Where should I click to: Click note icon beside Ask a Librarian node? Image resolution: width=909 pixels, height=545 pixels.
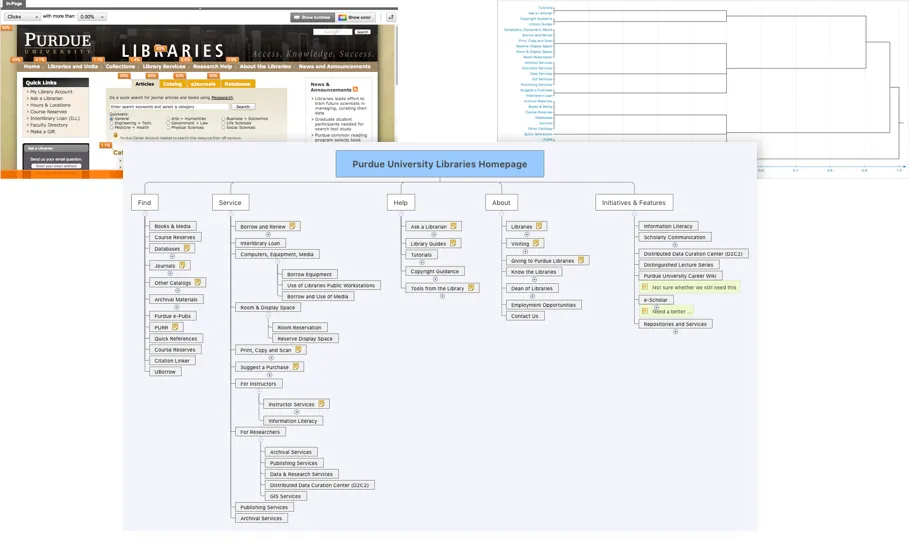[x=453, y=226]
